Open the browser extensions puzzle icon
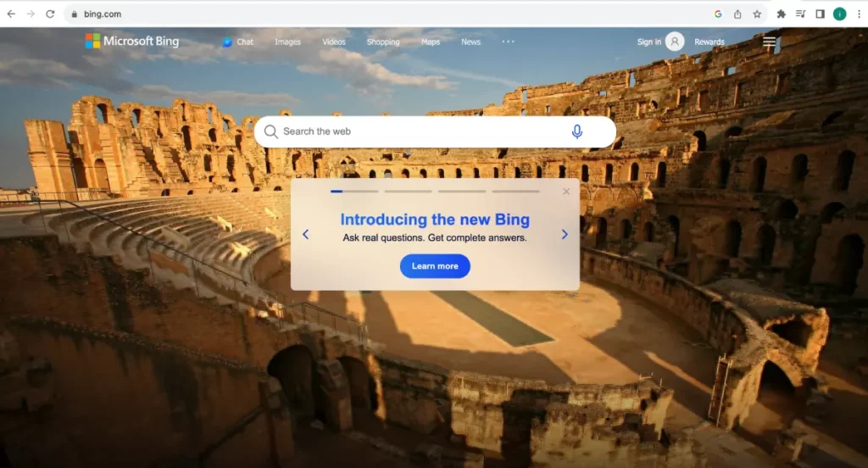Image resolution: width=868 pixels, height=468 pixels. pyautogui.click(x=781, y=14)
